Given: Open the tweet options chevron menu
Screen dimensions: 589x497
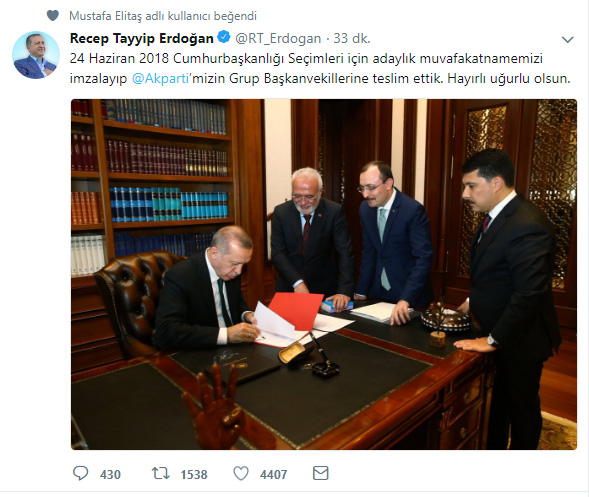Looking at the screenshot, I should click(567, 39).
